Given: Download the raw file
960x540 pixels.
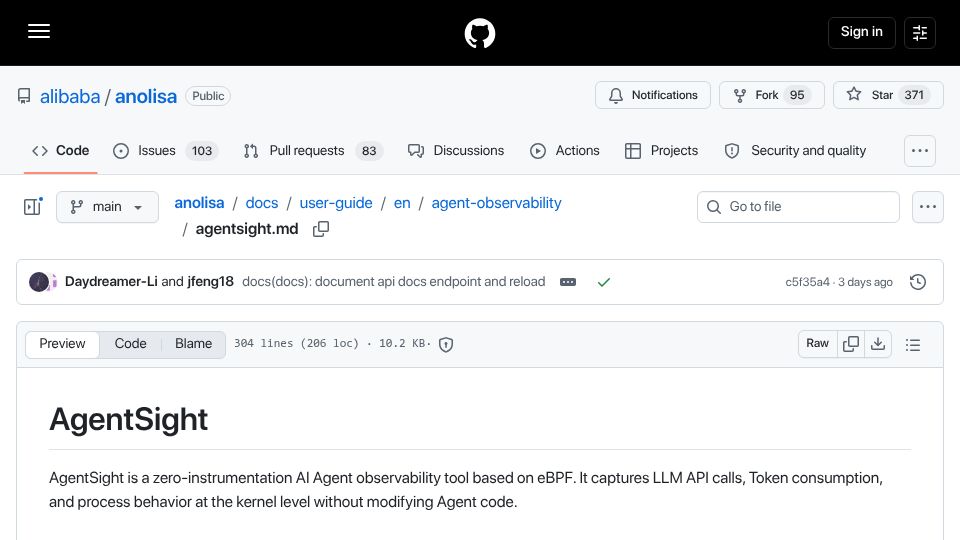Looking at the screenshot, I should tap(878, 344).
